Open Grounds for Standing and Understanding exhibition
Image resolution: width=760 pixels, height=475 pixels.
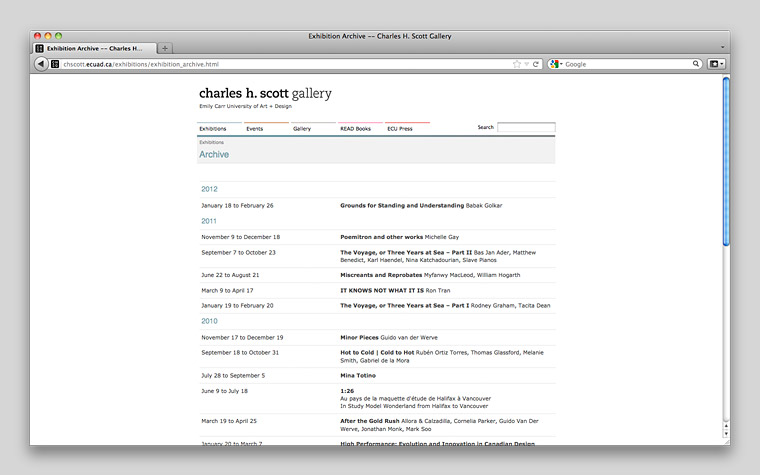(402, 205)
